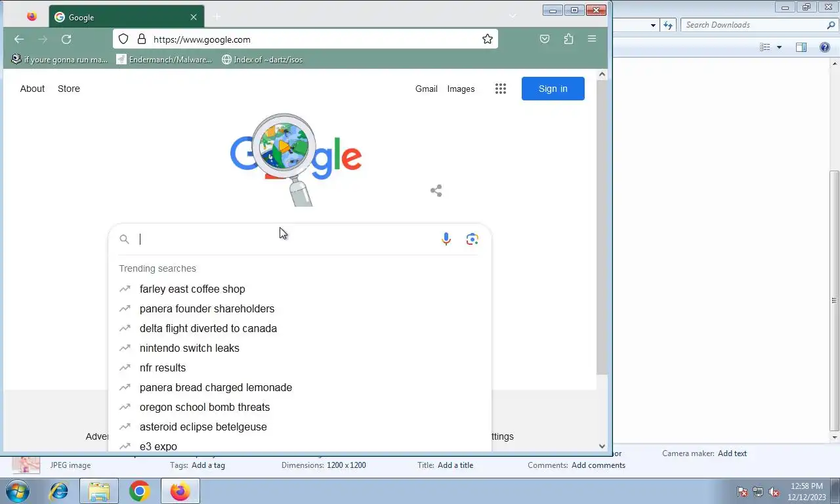Open the 'if youre gonna run ma...' bookmark
840x504 pixels.
tap(60, 60)
